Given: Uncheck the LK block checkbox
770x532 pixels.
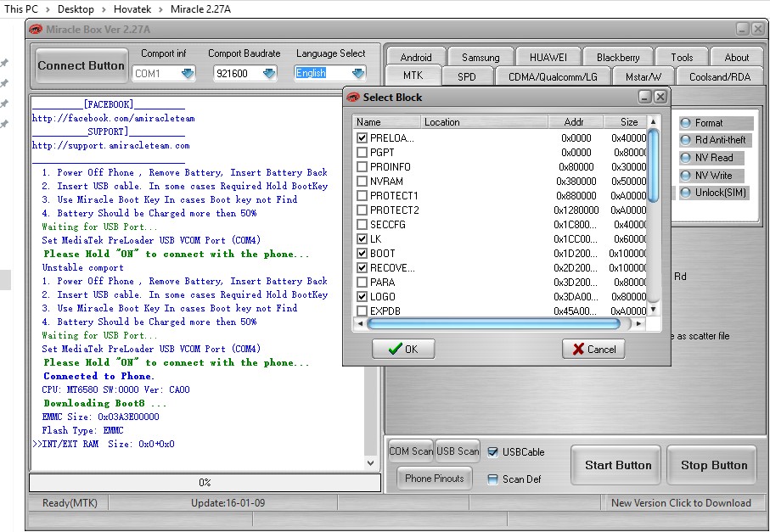Looking at the screenshot, I should click(x=362, y=239).
